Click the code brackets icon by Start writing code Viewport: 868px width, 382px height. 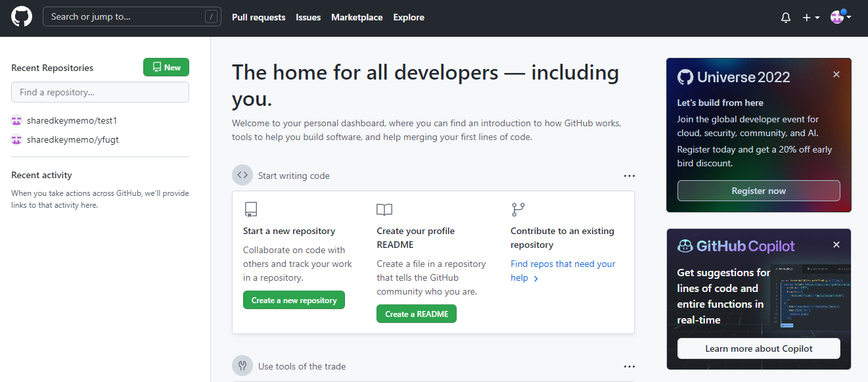(242, 176)
